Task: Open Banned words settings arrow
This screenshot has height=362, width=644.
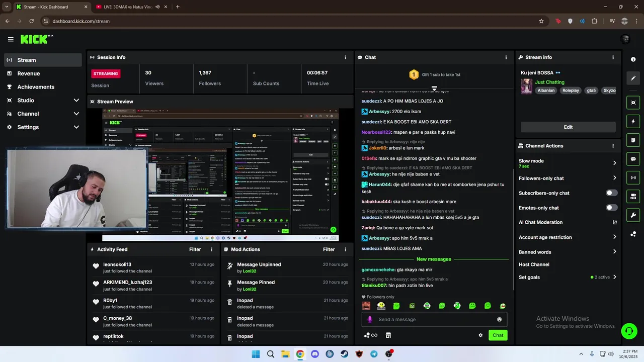Action: pyautogui.click(x=614, y=252)
